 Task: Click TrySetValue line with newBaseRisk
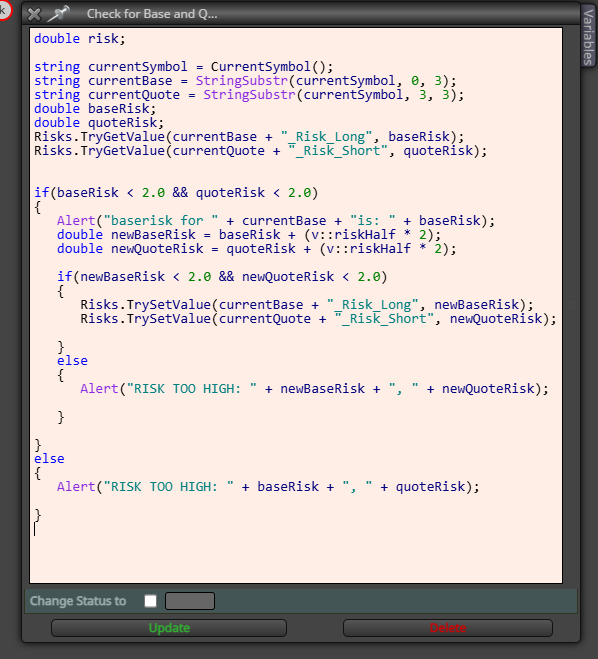(307, 305)
